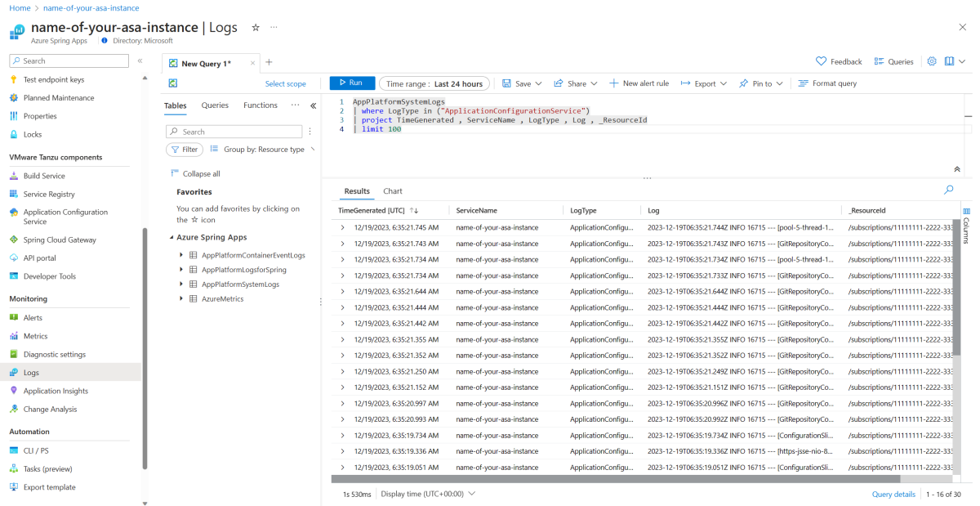Switch to the Chart tab in results
The height and width of the screenshot is (506, 980).
[x=393, y=191]
